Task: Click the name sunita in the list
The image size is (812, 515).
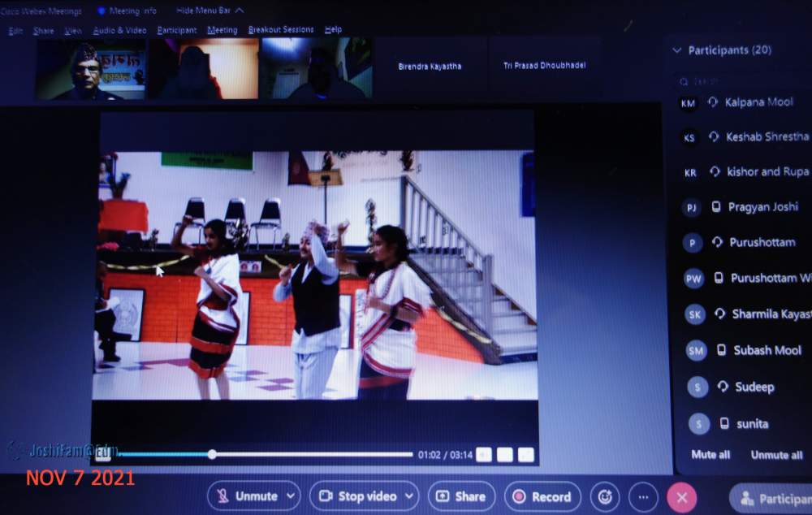Action: point(753,424)
